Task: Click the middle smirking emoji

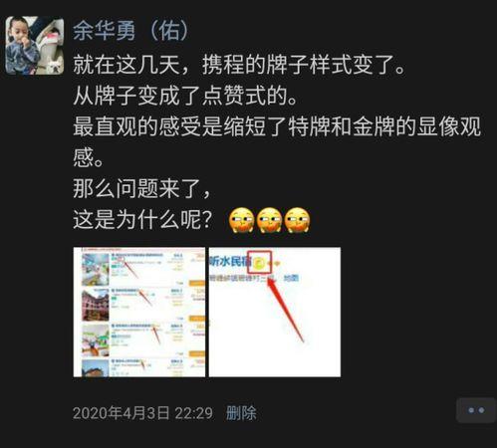Action: point(269,220)
